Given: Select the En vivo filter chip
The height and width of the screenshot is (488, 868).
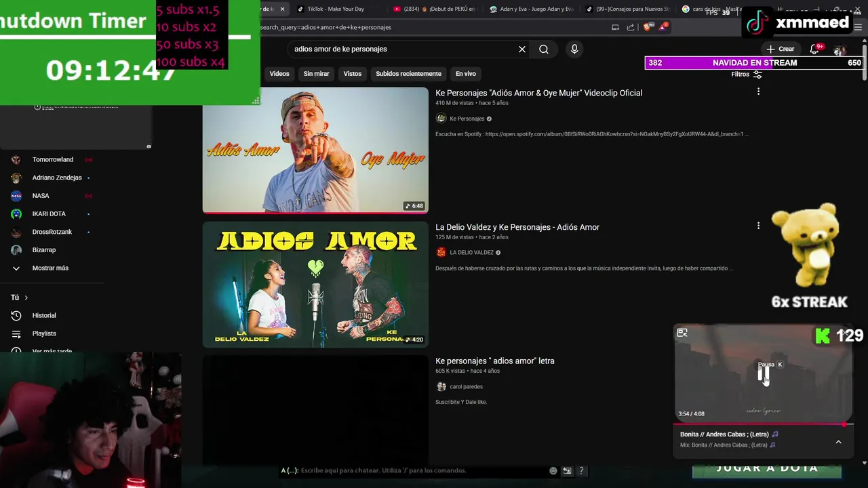Looking at the screenshot, I should click(466, 73).
